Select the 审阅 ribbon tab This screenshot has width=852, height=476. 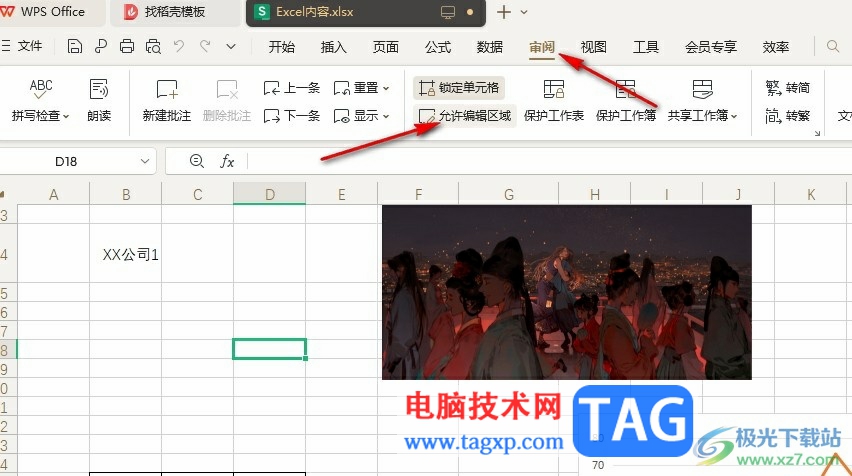[x=542, y=47]
